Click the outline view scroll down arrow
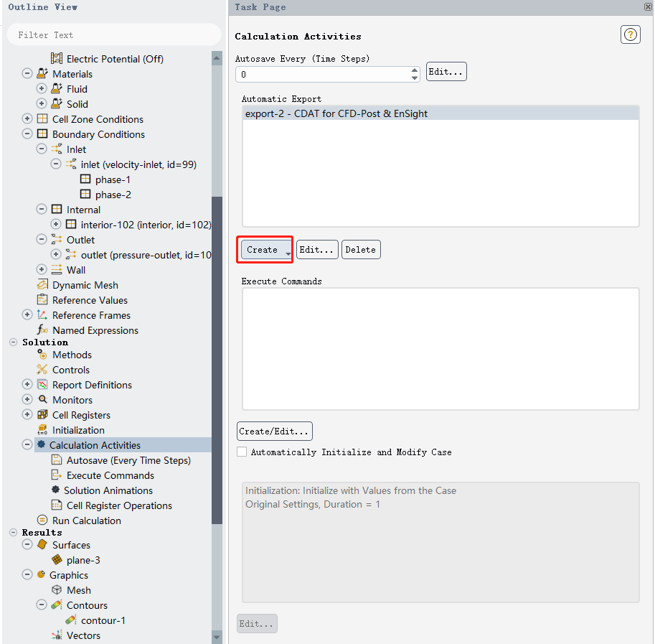The image size is (655, 644). coord(217,637)
